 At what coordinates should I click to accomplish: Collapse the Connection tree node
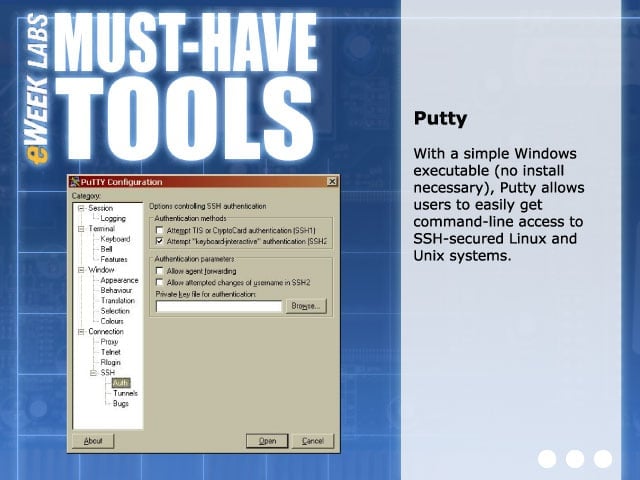click(81, 332)
